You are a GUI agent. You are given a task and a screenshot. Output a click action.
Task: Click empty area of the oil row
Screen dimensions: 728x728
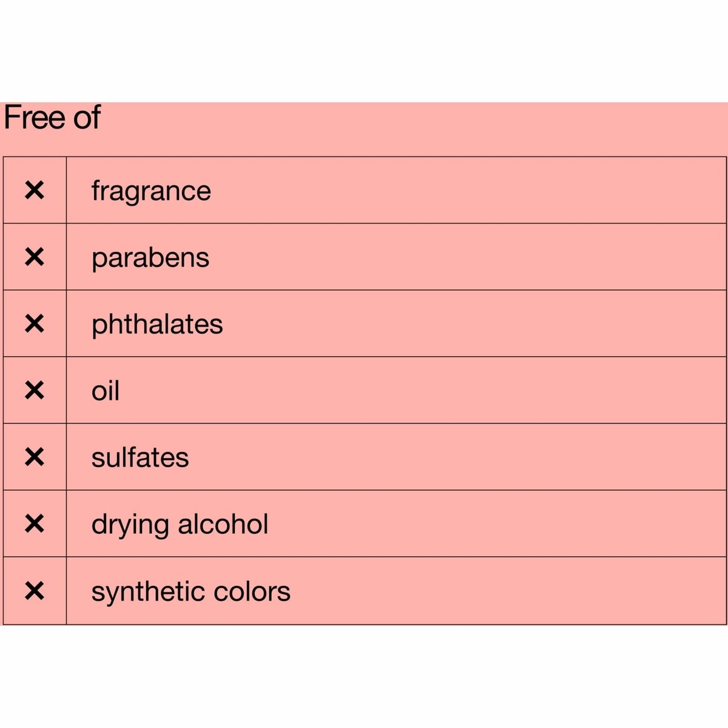pos(425,391)
